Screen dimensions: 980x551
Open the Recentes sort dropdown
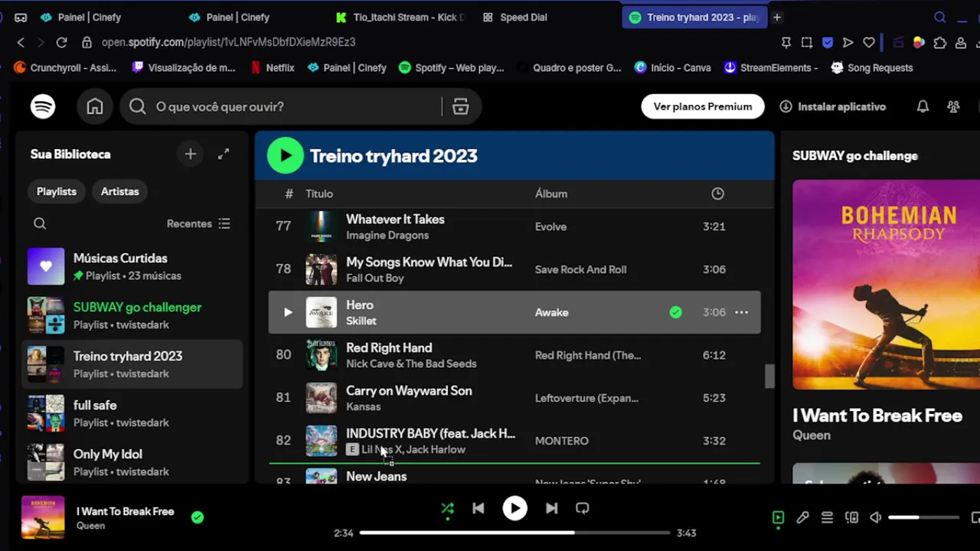[x=198, y=223]
